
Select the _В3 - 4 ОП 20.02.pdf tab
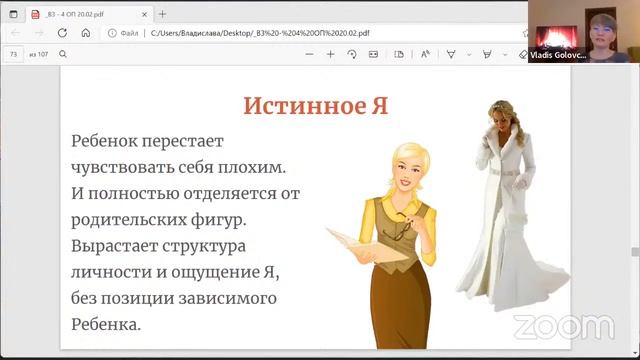(90, 14)
